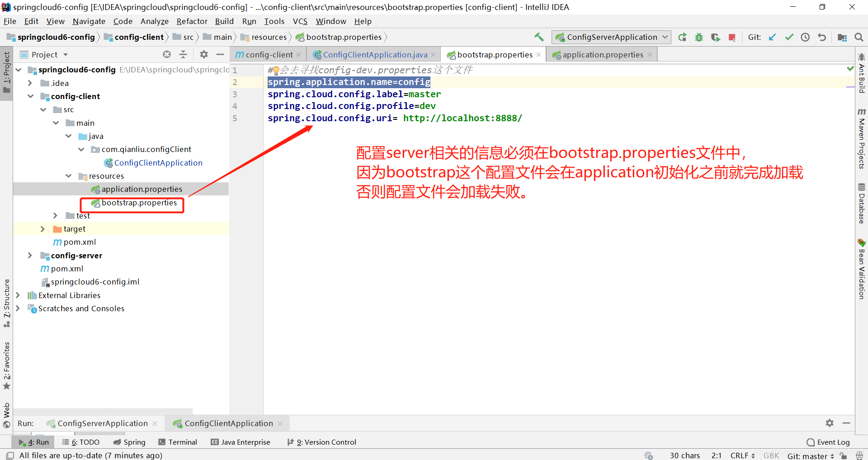Click the Debug bug icon
Image resolution: width=868 pixels, height=460 pixels.
coord(699,37)
